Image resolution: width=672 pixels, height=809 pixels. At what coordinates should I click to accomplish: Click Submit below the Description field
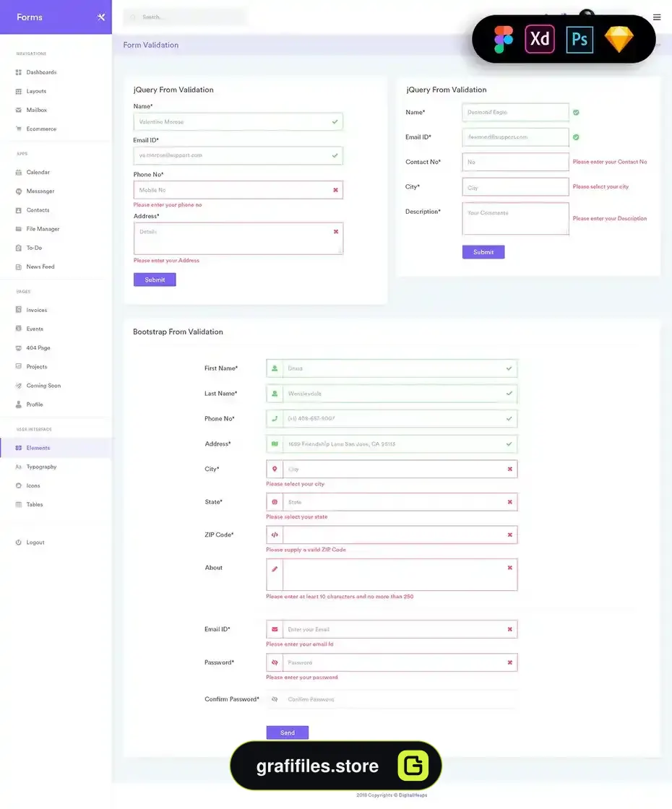click(x=483, y=252)
